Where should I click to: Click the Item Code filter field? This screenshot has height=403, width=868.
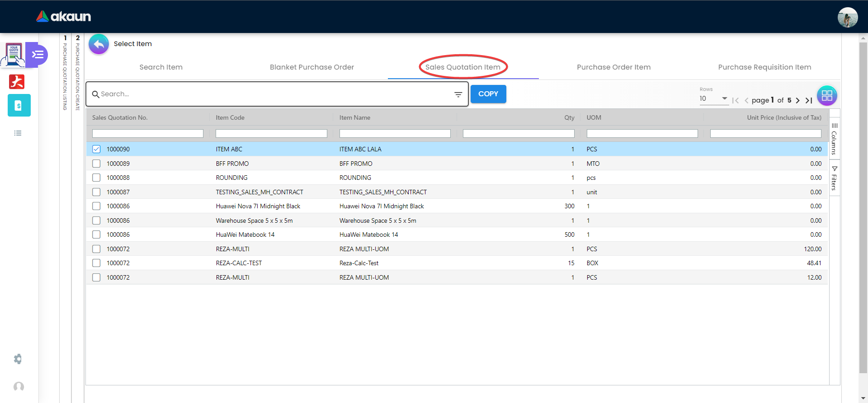click(x=271, y=134)
